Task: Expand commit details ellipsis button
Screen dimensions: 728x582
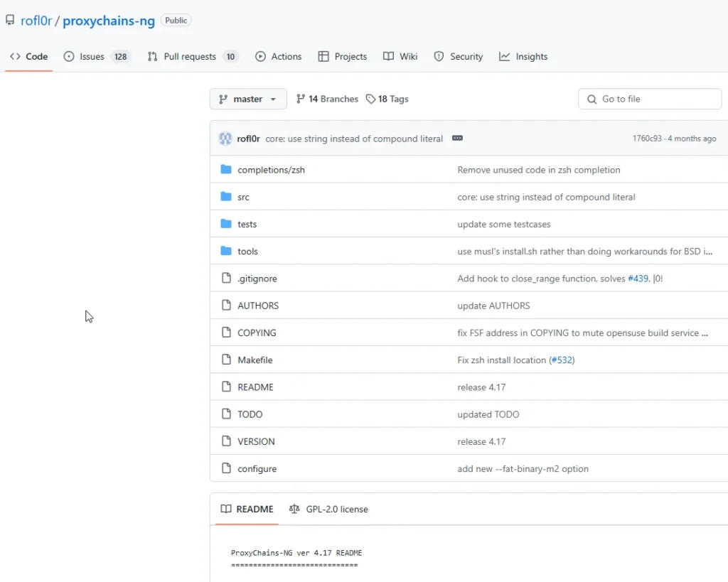Action: (457, 139)
